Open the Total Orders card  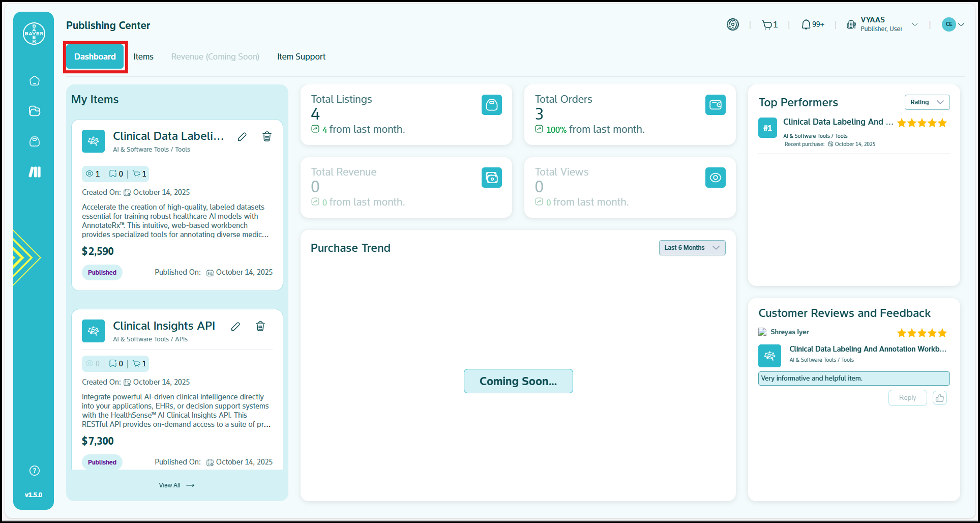[x=629, y=115]
